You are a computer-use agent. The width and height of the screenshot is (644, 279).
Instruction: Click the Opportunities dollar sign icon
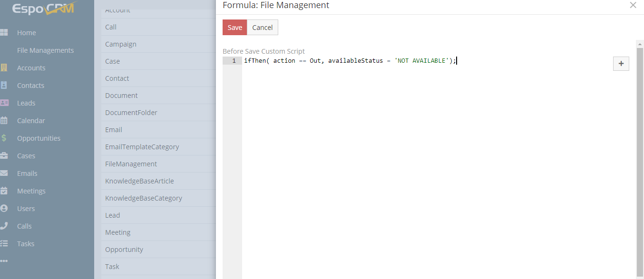4,138
